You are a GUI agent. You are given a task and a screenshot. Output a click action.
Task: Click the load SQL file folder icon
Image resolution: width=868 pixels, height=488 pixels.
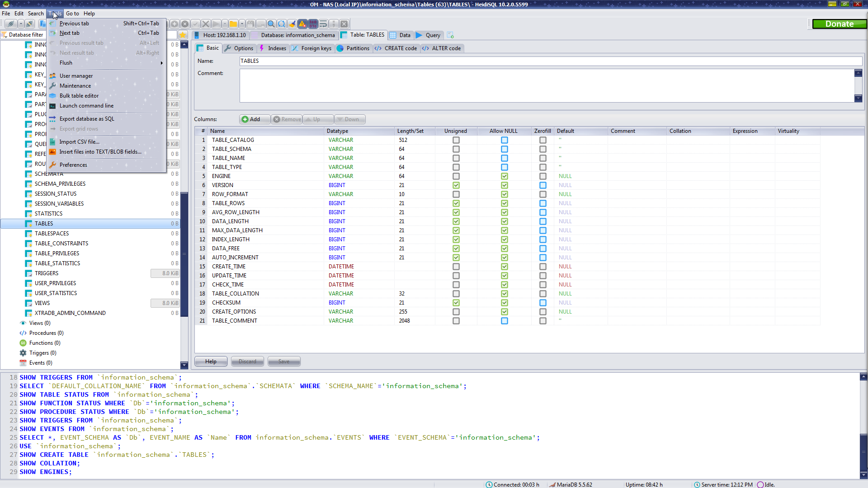click(x=233, y=24)
